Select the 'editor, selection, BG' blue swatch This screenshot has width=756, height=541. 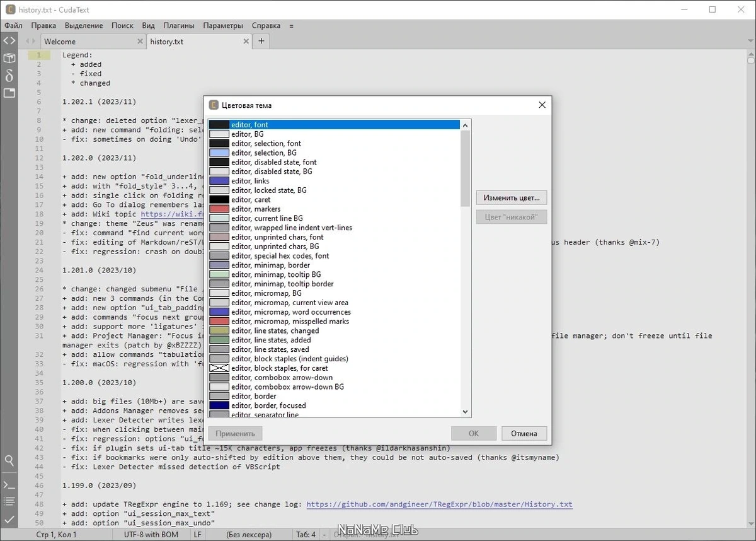click(x=219, y=153)
